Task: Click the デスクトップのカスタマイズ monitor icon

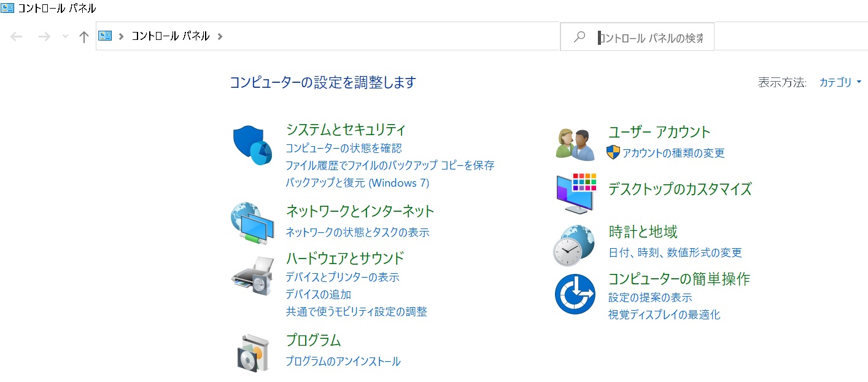Action: [x=576, y=193]
